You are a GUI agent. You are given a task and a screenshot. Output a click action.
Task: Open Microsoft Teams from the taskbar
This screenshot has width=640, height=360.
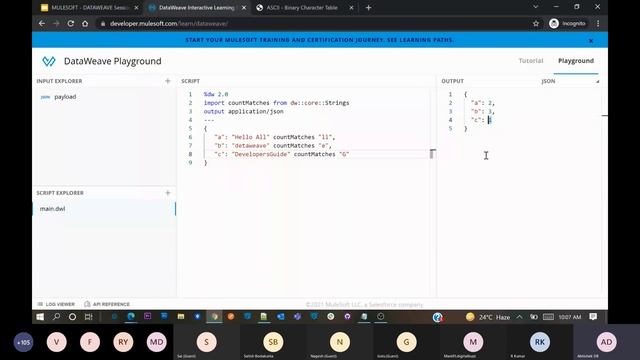click(298, 316)
